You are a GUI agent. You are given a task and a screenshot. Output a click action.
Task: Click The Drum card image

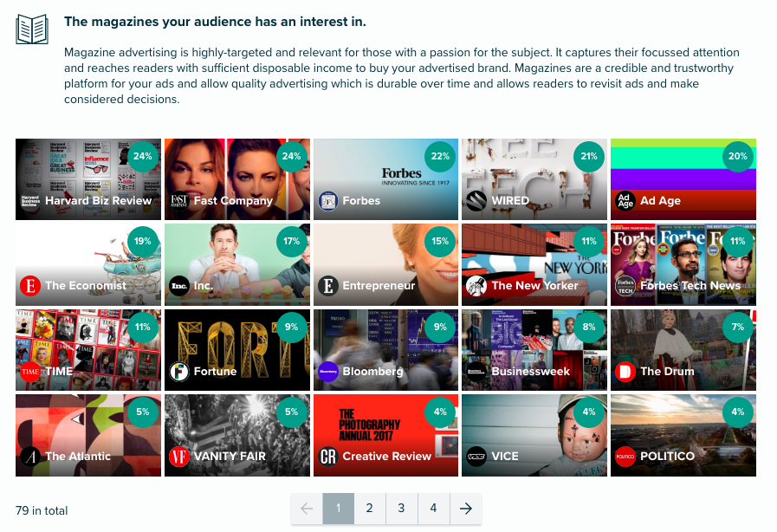coord(683,350)
